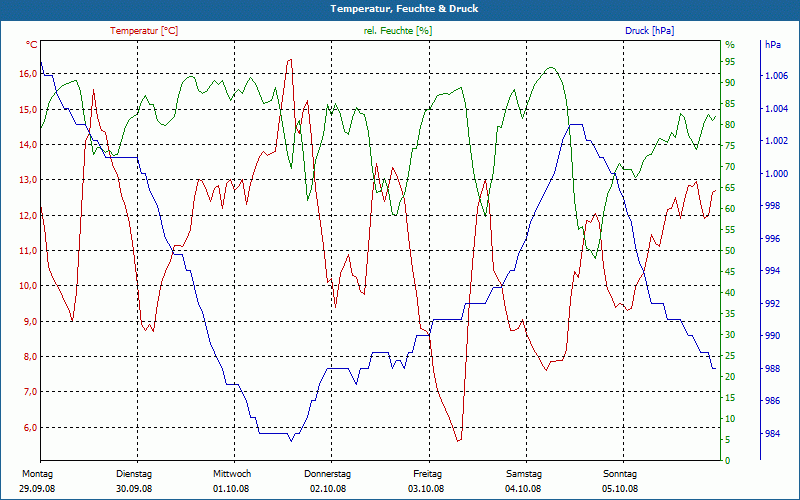The image size is (800, 500).
Task: Click the 'Sonntag' day label
Action: point(620,474)
